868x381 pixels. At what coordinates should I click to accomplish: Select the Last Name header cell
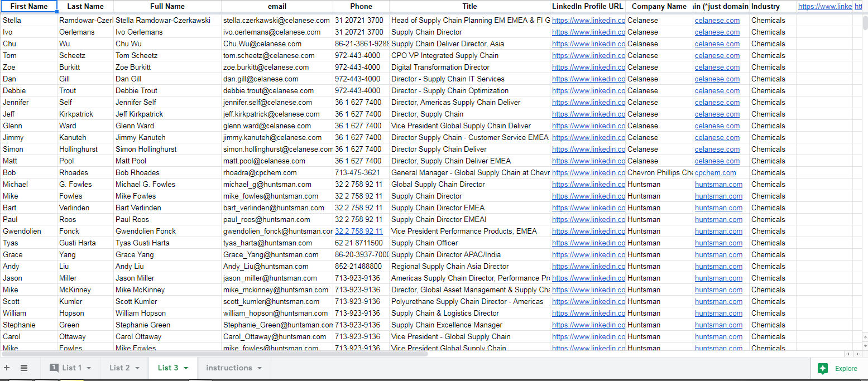(85, 6)
